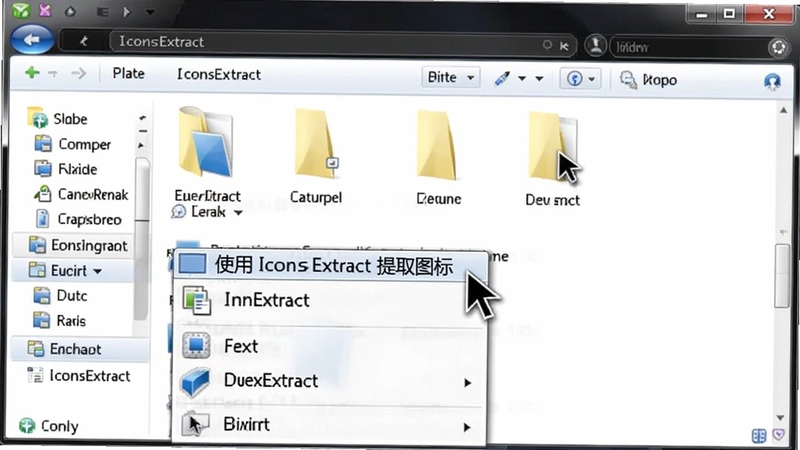Click main pane scrollbar up arrow
The width and height of the screenshot is (800, 450).
click(x=783, y=110)
